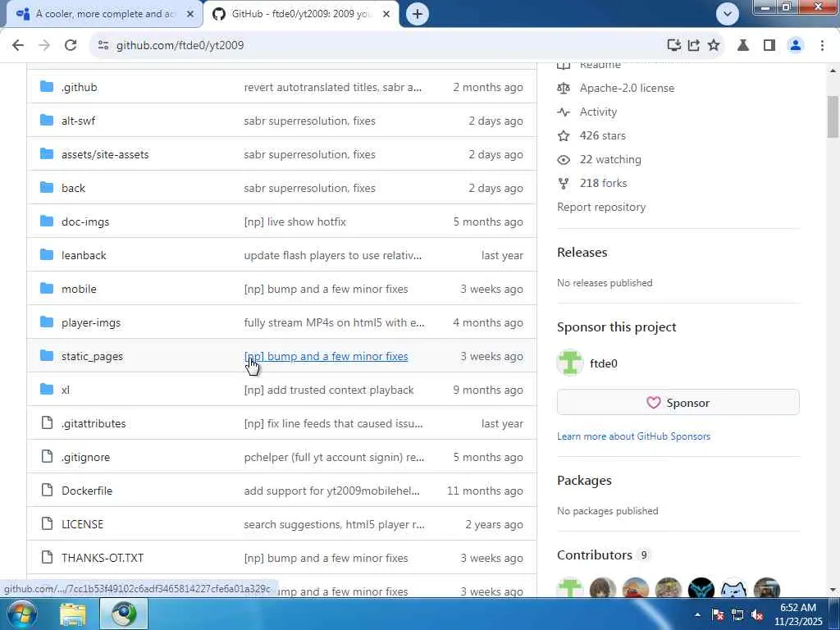Open a new browser tab
This screenshot has height=630, width=840.
[418, 14]
